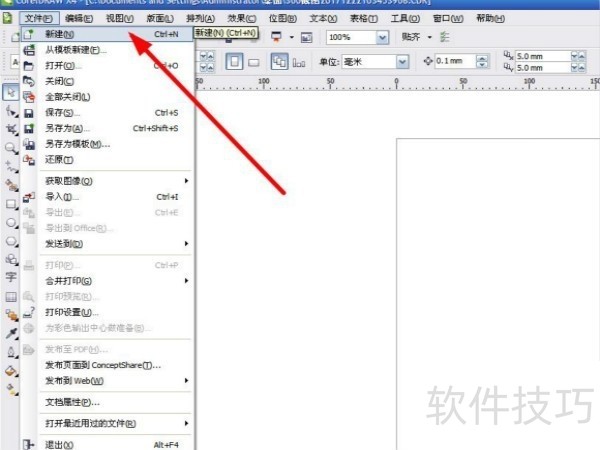This screenshot has height=450, width=600.
Task: Select the Table tool in toolbox
Action: point(10,297)
